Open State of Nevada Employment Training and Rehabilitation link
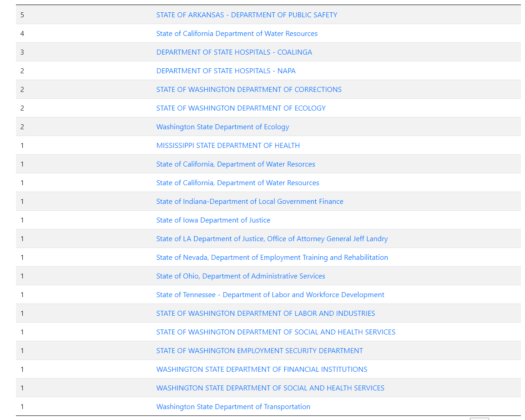This screenshot has width=525, height=420. point(272,258)
